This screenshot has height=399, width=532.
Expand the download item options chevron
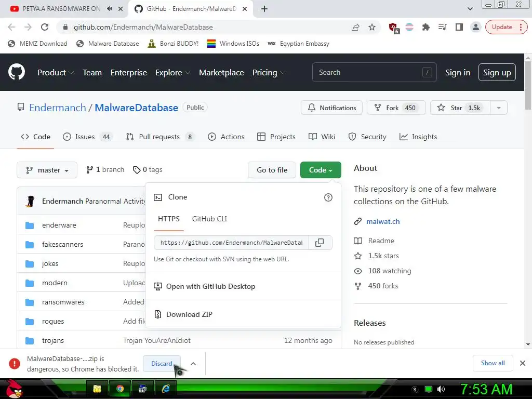(193, 364)
